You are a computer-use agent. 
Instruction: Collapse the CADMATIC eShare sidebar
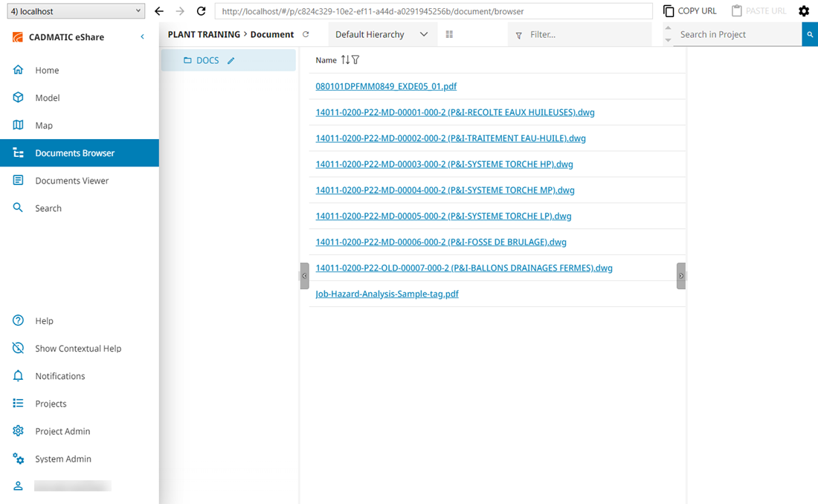143,36
